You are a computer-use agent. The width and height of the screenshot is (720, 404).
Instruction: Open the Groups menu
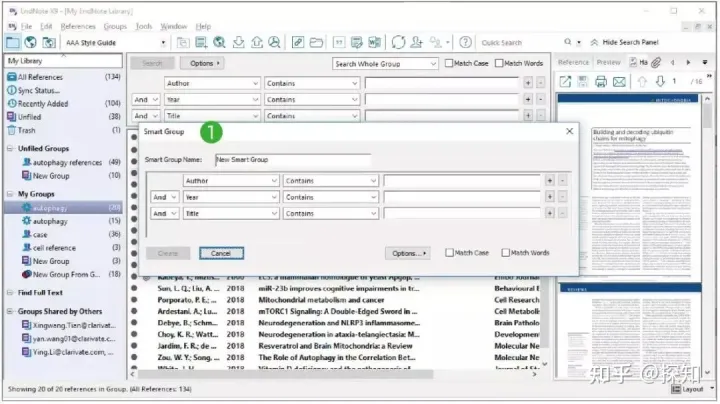(x=115, y=26)
